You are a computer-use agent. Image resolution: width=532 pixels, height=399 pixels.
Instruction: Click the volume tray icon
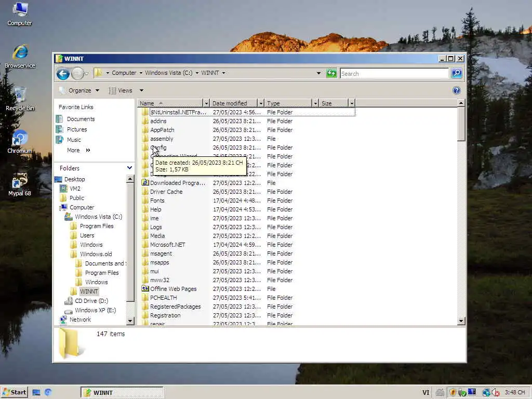tap(495, 393)
